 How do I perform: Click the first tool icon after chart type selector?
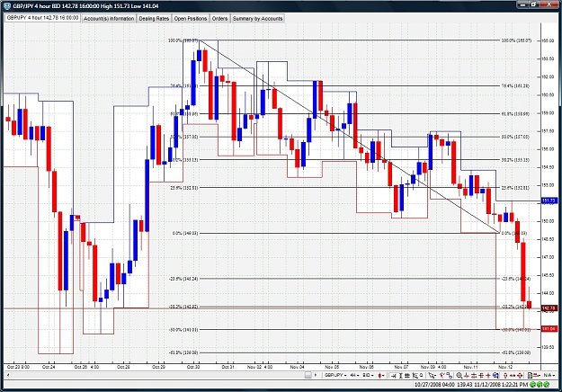393,376
